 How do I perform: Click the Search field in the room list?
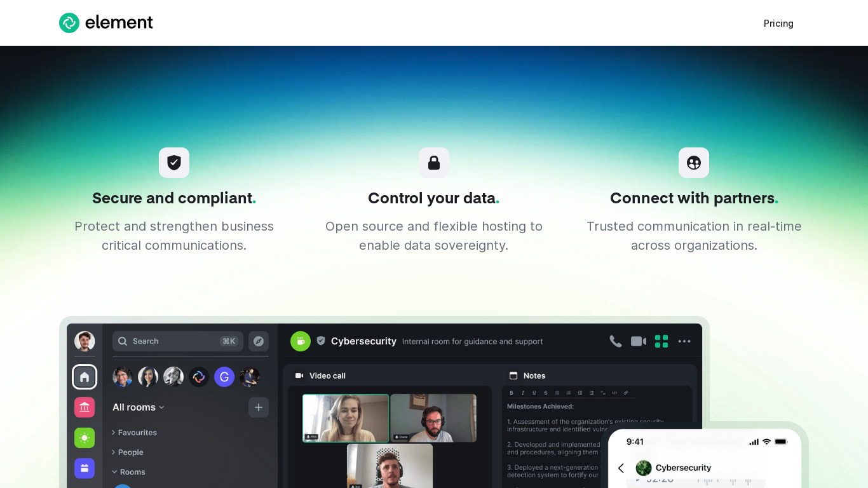178,341
